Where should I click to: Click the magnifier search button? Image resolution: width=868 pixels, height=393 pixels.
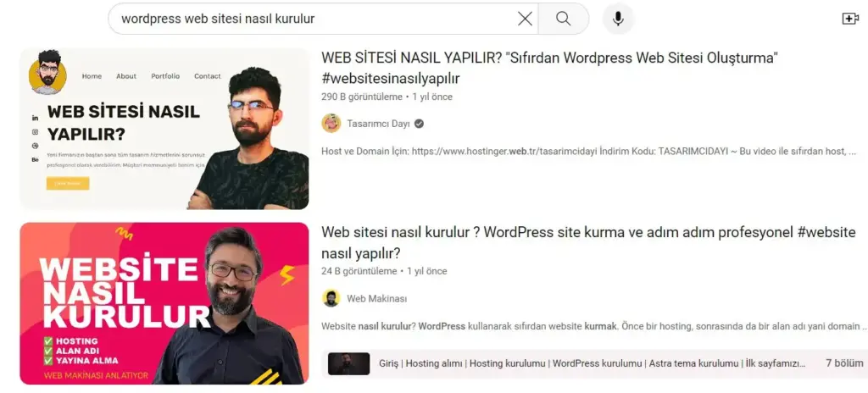(x=563, y=19)
